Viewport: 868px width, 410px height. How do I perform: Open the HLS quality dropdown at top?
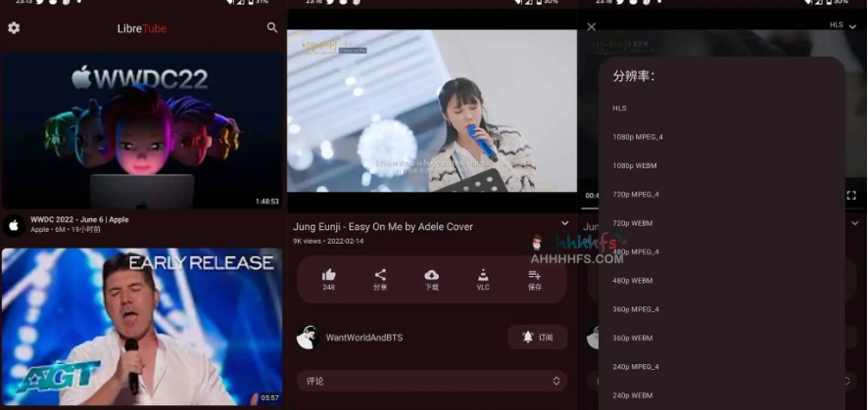click(843, 25)
